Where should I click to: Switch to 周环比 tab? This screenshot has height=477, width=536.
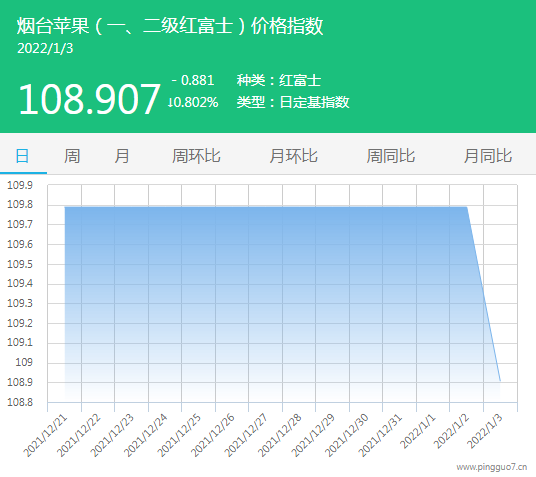coord(196,156)
